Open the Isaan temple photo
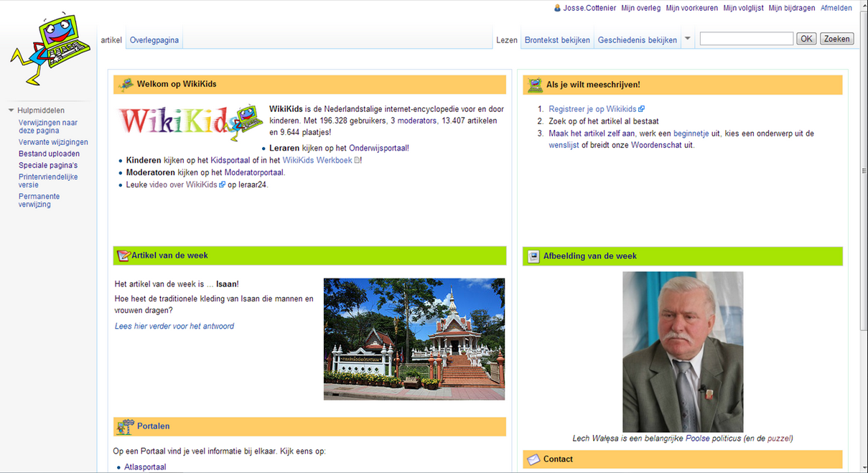Image resolution: width=868 pixels, height=473 pixels. coord(414,339)
